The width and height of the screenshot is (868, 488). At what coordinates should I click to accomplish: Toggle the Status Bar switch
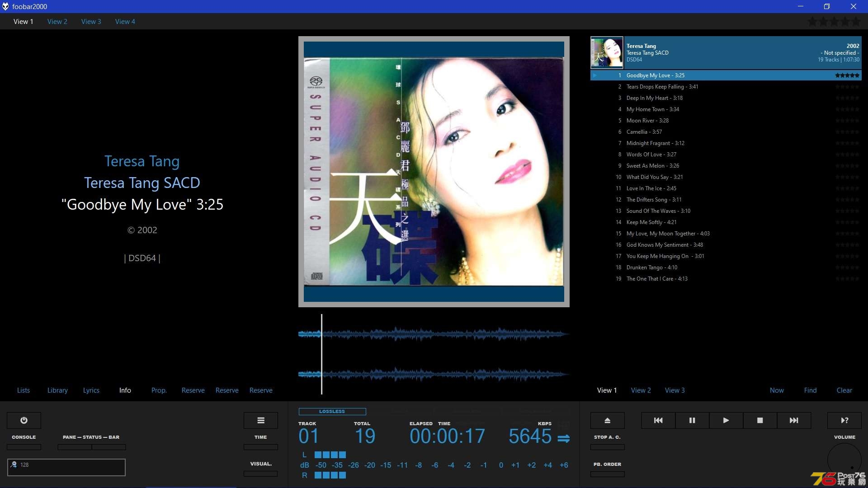[x=109, y=447]
